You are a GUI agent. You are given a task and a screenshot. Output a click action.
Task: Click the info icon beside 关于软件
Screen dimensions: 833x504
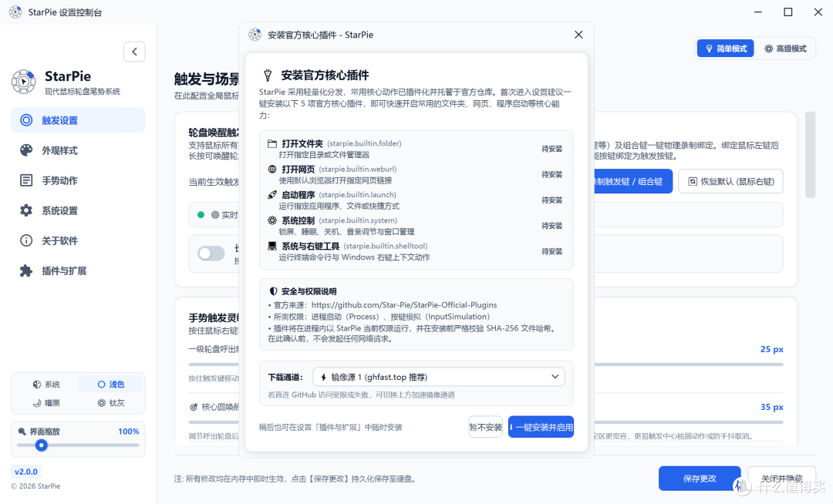coord(26,241)
